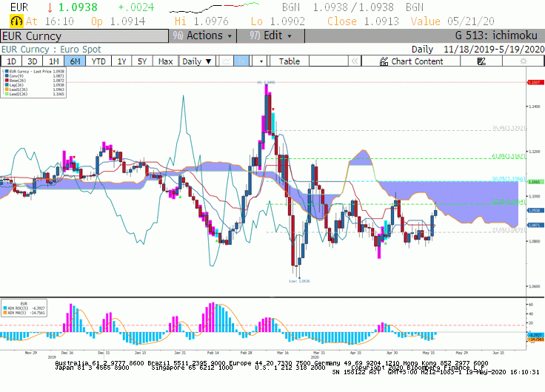Open the small arrow dropdown before Table

tap(261, 61)
